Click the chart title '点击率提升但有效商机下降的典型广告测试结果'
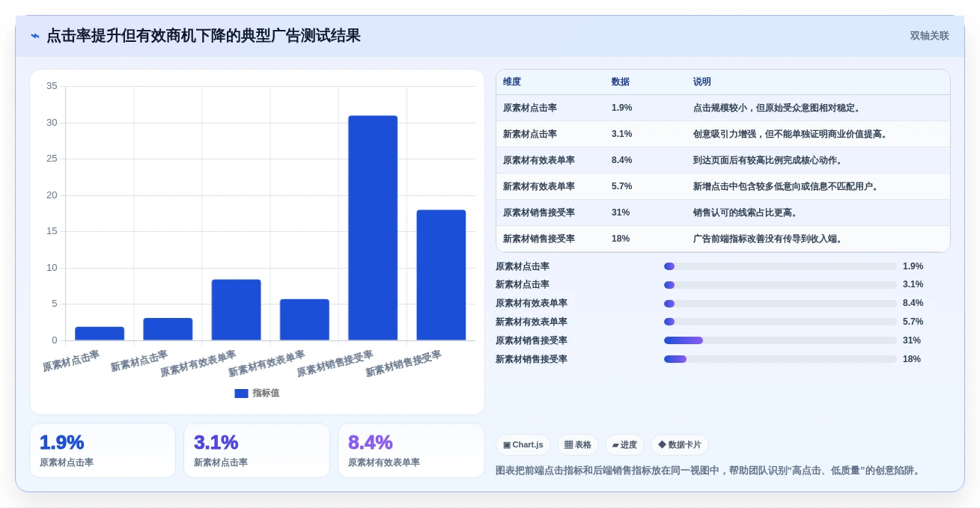Screen dimensions: 980x508 204,36
